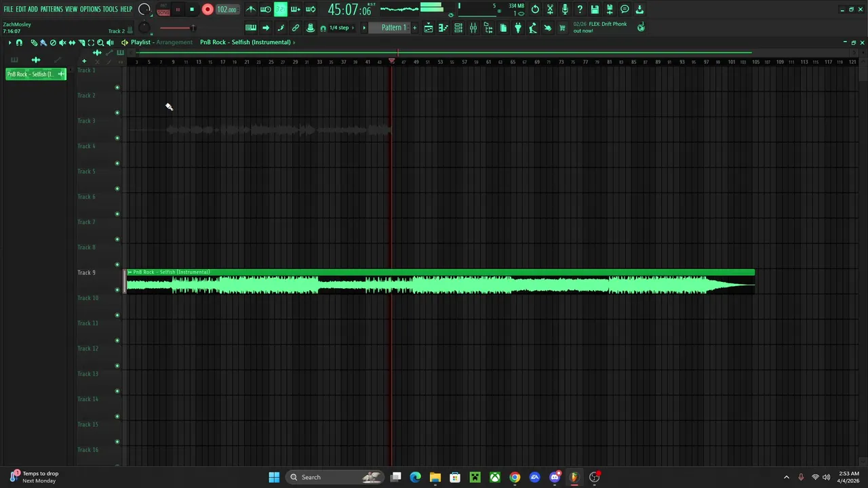This screenshot has width=868, height=488.
Task: Open the PATTERNS menu
Action: pyautogui.click(x=52, y=9)
